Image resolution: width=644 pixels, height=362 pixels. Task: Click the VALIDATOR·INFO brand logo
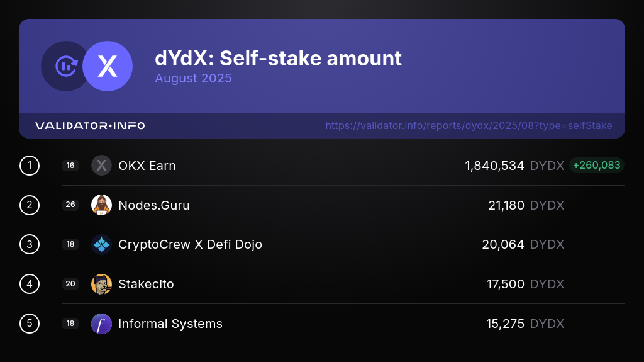90,126
